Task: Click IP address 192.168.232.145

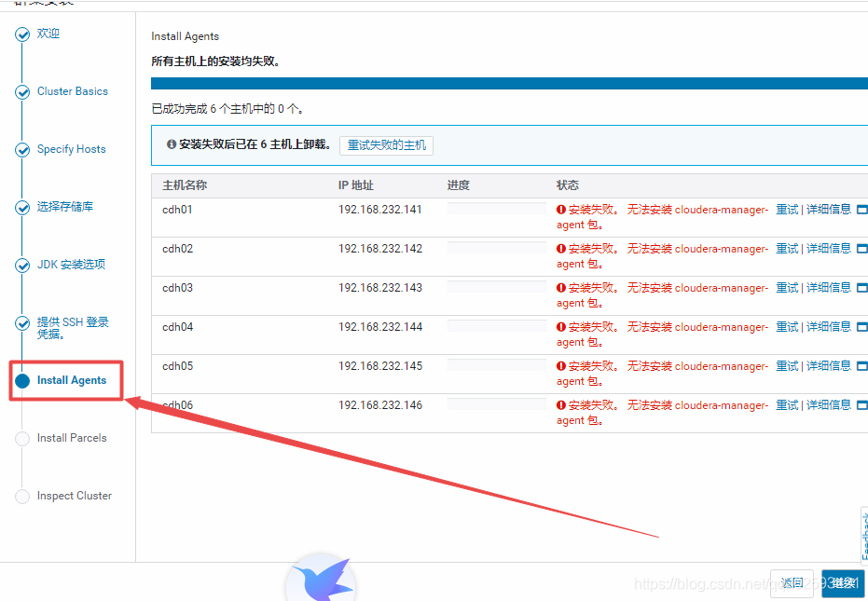Action: [x=380, y=366]
